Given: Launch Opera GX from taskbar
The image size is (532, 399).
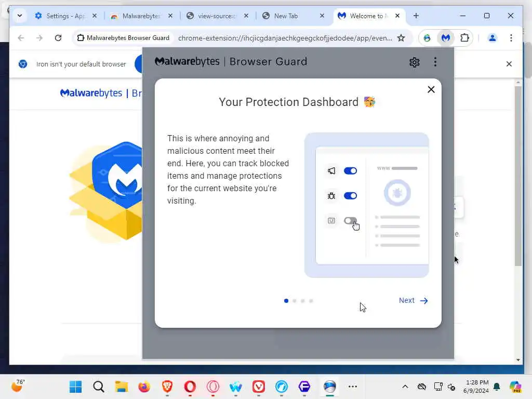Looking at the screenshot, I should click(213, 387).
